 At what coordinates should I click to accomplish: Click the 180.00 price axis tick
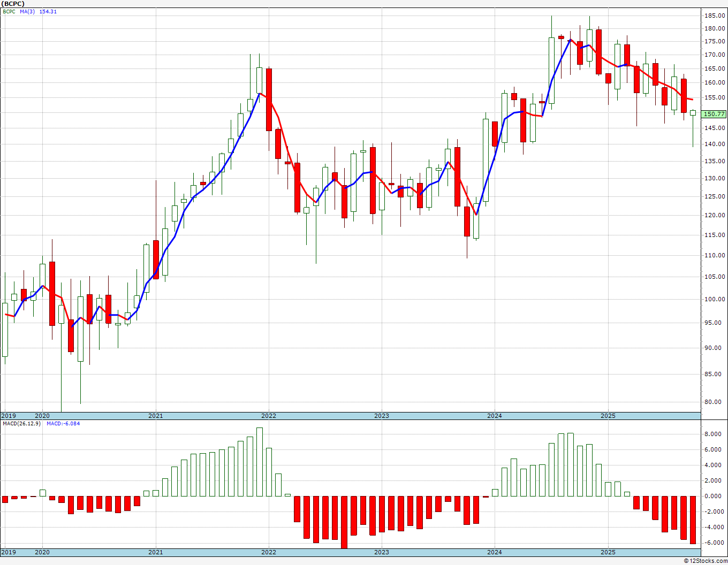pyautogui.click(x=715, y=29)
